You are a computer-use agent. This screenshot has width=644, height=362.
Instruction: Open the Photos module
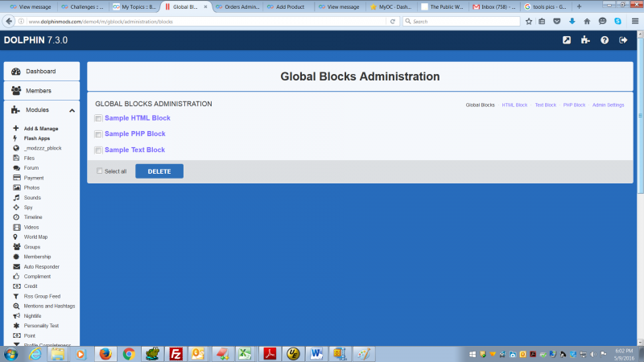pos(31,187)
